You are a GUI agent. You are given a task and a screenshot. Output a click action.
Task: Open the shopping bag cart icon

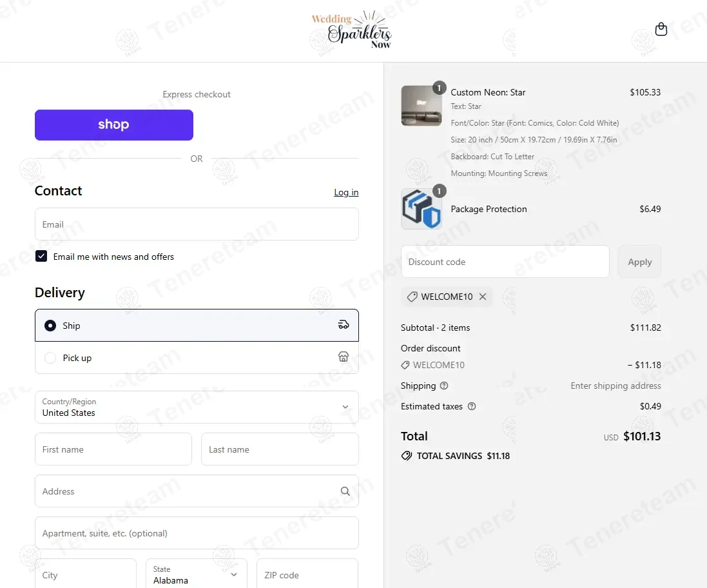[661, 29]
